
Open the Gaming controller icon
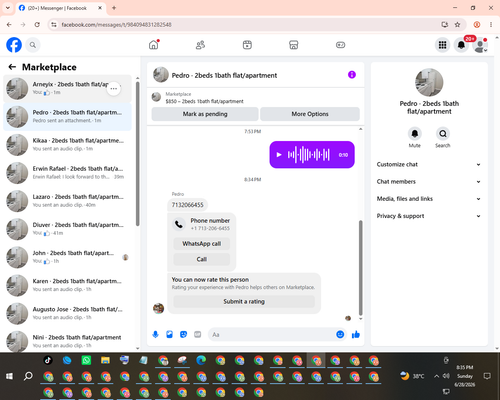(x=340, y=45)
